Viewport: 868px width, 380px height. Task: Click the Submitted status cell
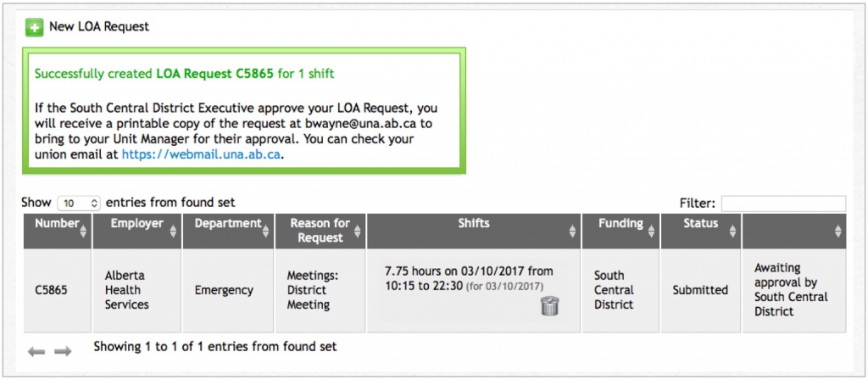pos(700,290)
